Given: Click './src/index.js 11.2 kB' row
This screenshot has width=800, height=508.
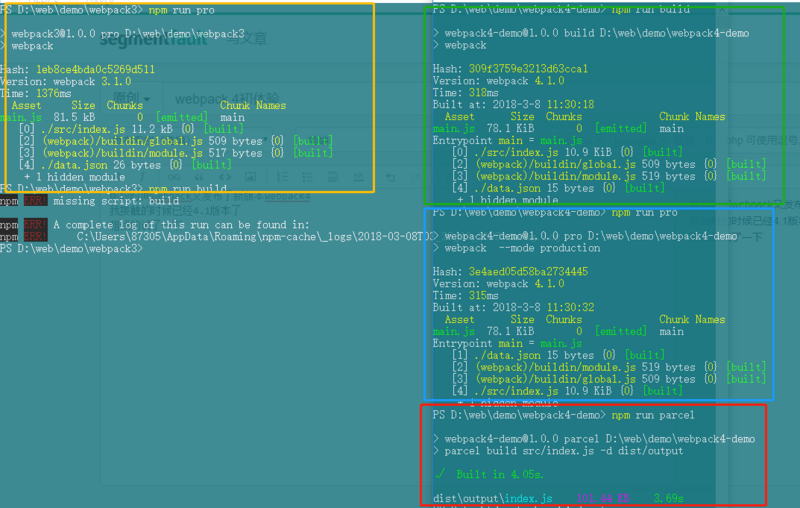Looking at the screenshot, I should pyautogui.click(x=132, y=129).
